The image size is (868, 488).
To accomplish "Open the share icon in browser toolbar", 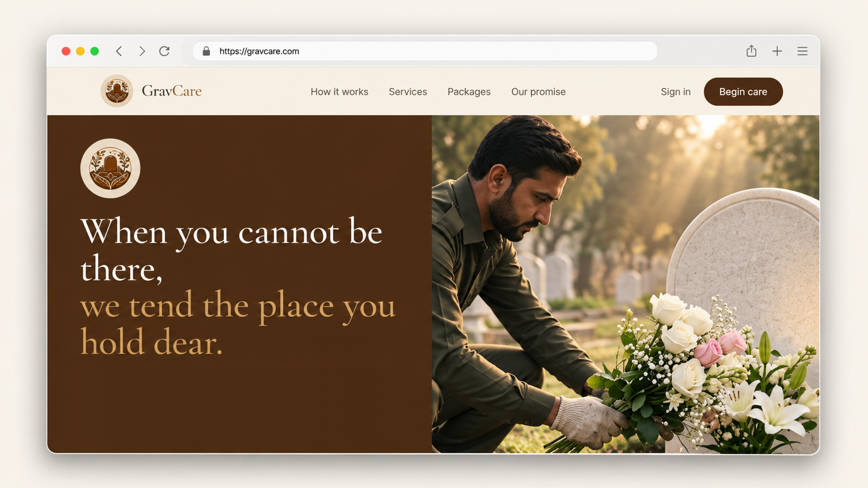I will 751,51.
